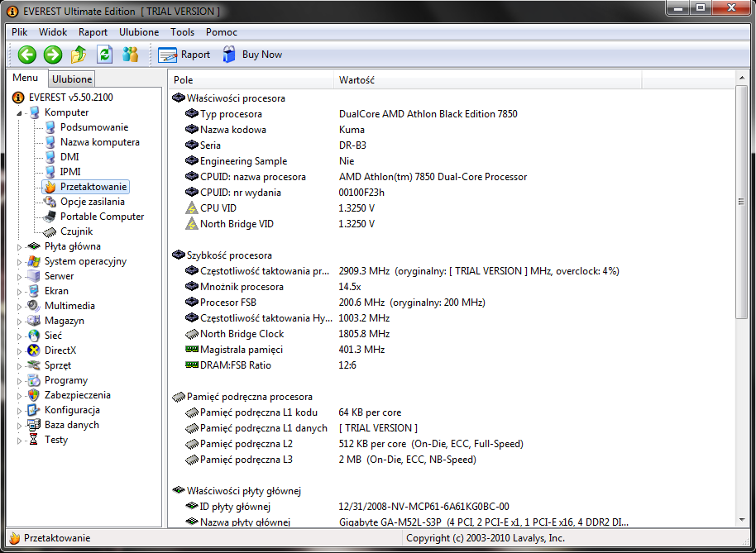Click the Podsumowanie computer icon
This screenshot has width=756, height=553.
(50, 127)
